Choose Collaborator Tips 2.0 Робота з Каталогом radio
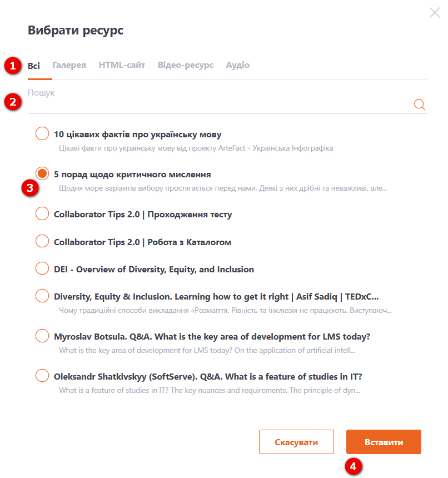 [x=42, y=241]
